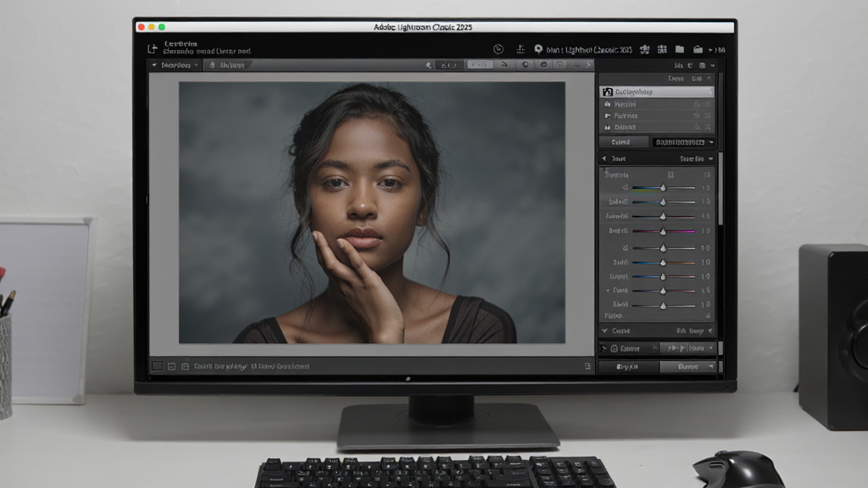The width and height of the screenshot is (868, 488).
Task: Click the green maximize button in the title bar
Action: (162, 27)
